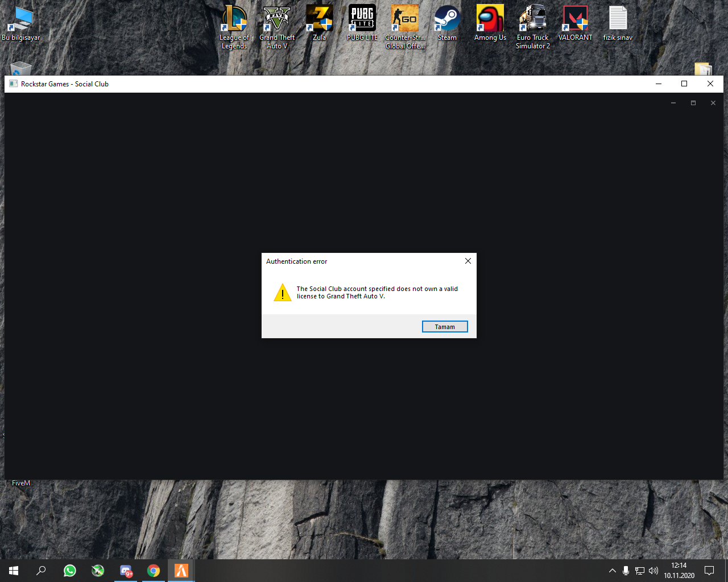
Task: Open WhatsApp from the taskbar
Action: 70,571
